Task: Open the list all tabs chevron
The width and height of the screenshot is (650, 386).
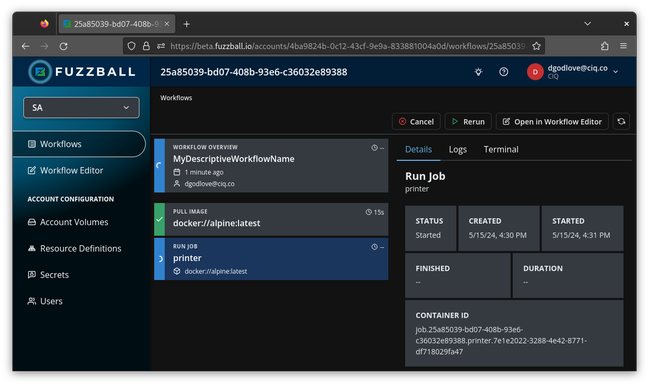Action: pyautogui.click(x=587, y=24)
